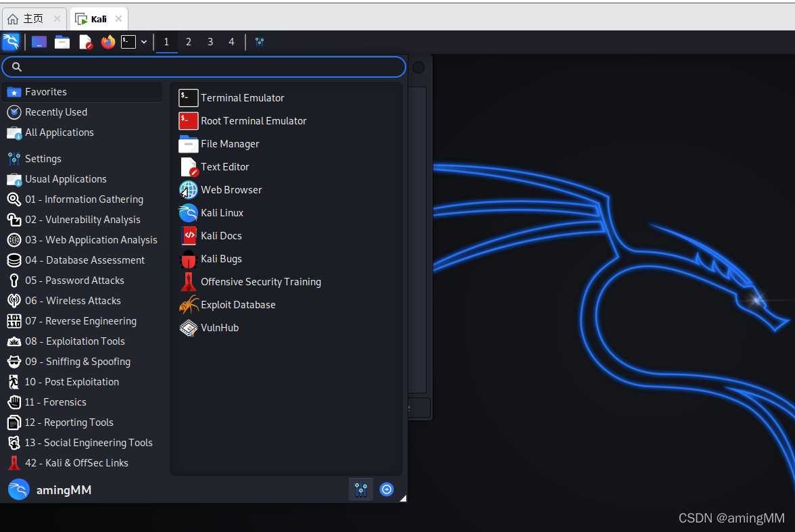The image size is (795, 532).
Task: Switch to workspace 2
Action: click(x=189, y=42)
